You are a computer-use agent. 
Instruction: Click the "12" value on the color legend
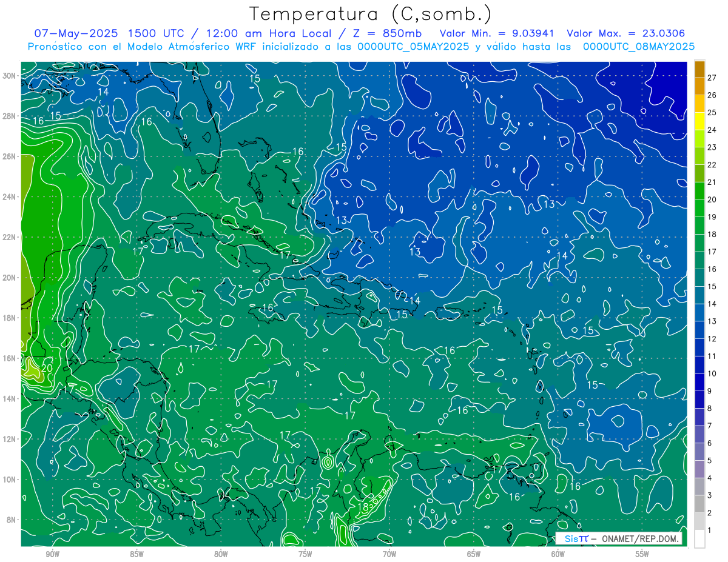712,339
